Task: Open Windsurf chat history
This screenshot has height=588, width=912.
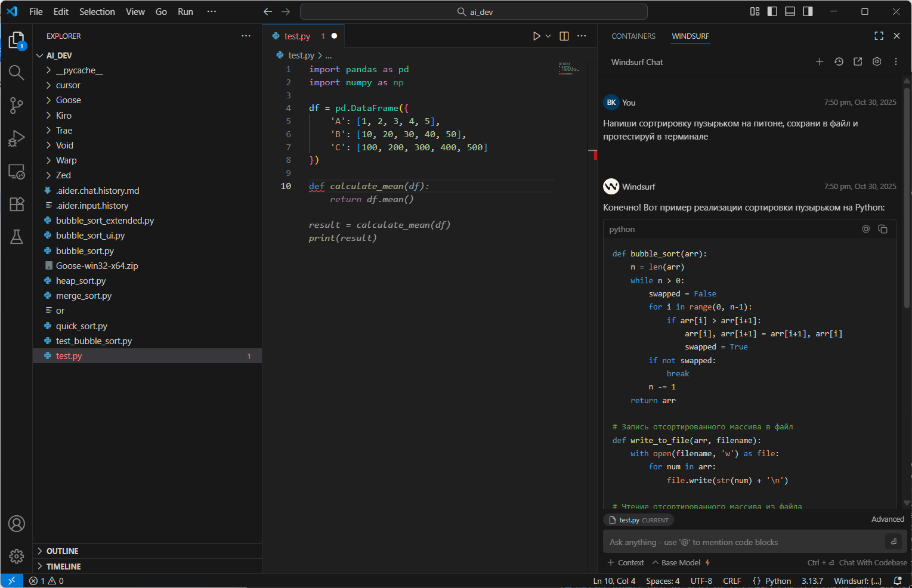Action: coord(839,62)
